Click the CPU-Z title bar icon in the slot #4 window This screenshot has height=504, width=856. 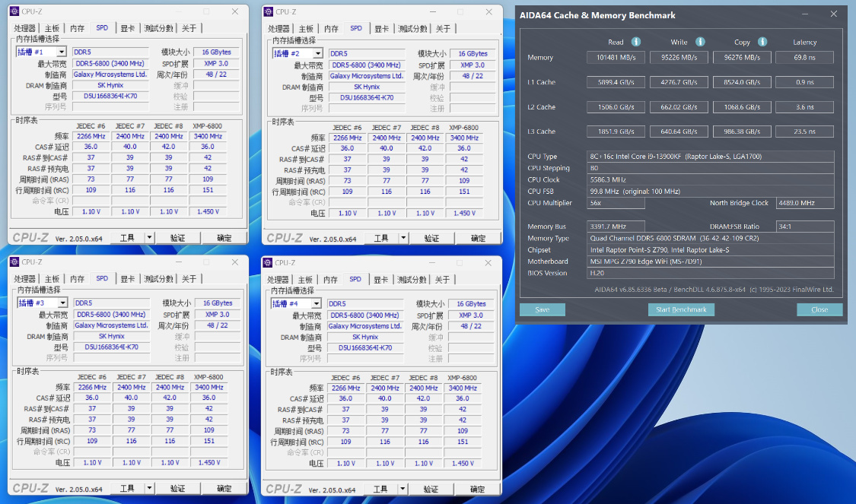[269, 262]
